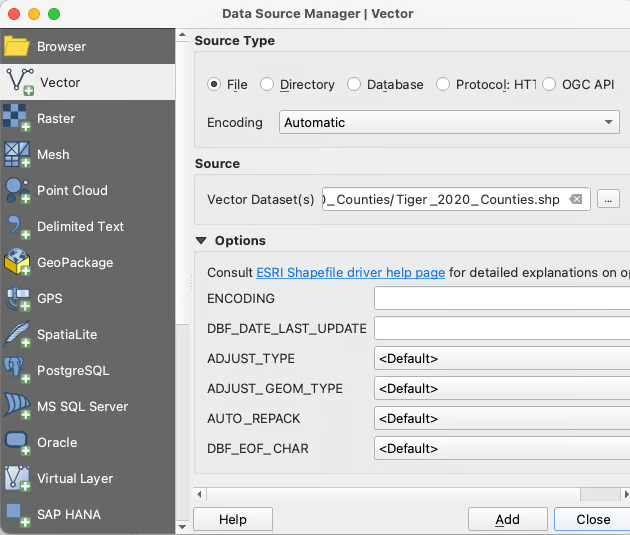Image resolution: width=630 pixels, height=535 pixels.
Task: Open the DBF_EOF_CHAR dropdown
Action: tap(502, 448)
